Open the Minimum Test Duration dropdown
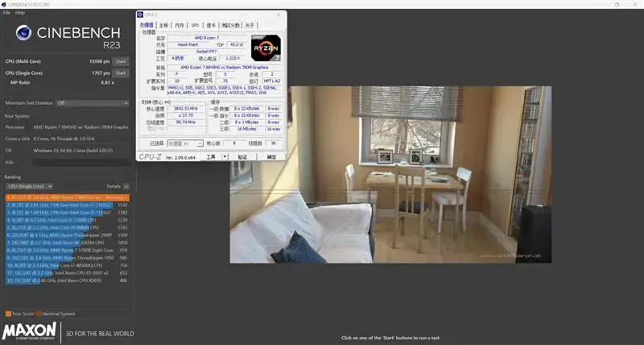This screenshot has width=644, height=345. (93, 103)
